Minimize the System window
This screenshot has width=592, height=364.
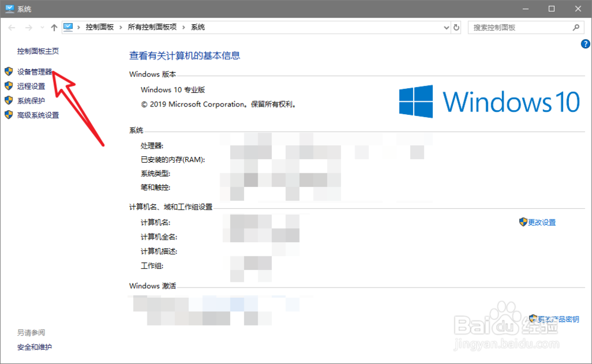click(526, 9)
